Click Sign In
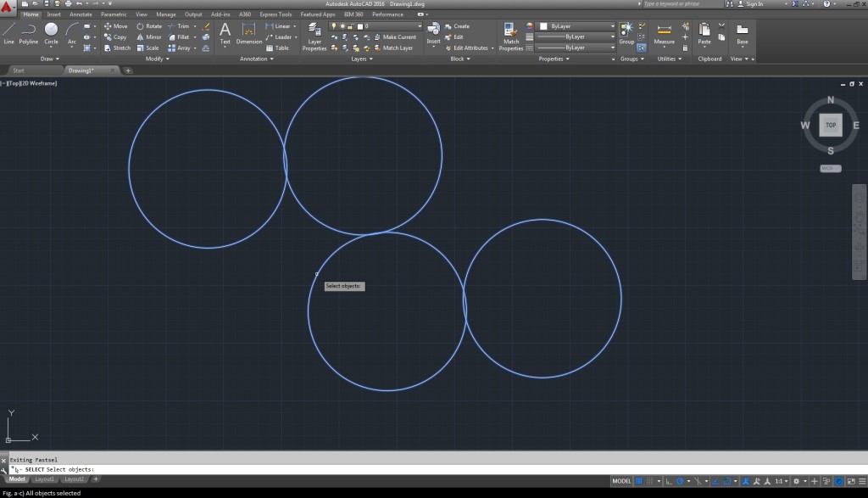Viewport: 868px width, 498px height. [753, 4]
